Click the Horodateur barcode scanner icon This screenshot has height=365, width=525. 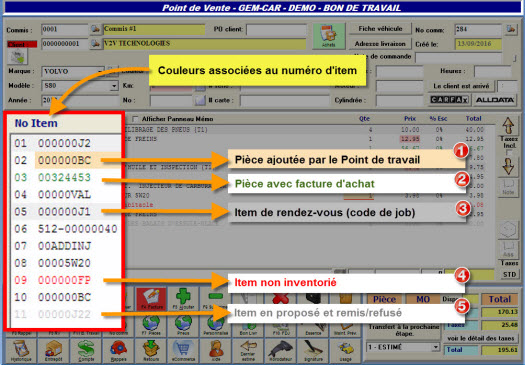click(x=281, y=350)
